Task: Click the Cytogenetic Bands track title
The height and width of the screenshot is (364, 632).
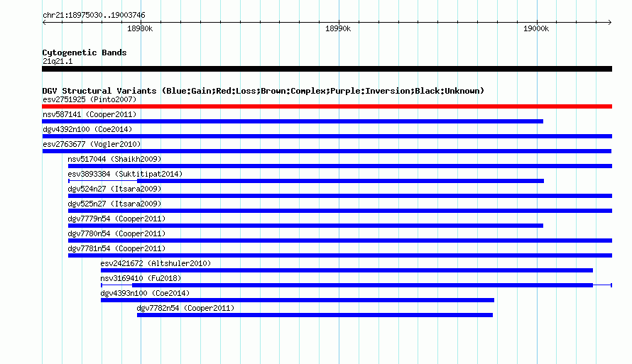Action: coord(85,53)
